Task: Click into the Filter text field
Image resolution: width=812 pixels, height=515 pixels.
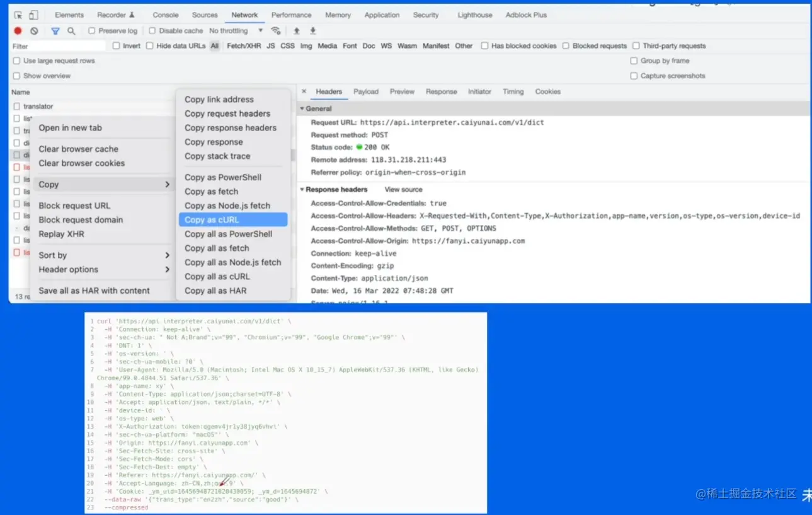Action: pos(58,46)
